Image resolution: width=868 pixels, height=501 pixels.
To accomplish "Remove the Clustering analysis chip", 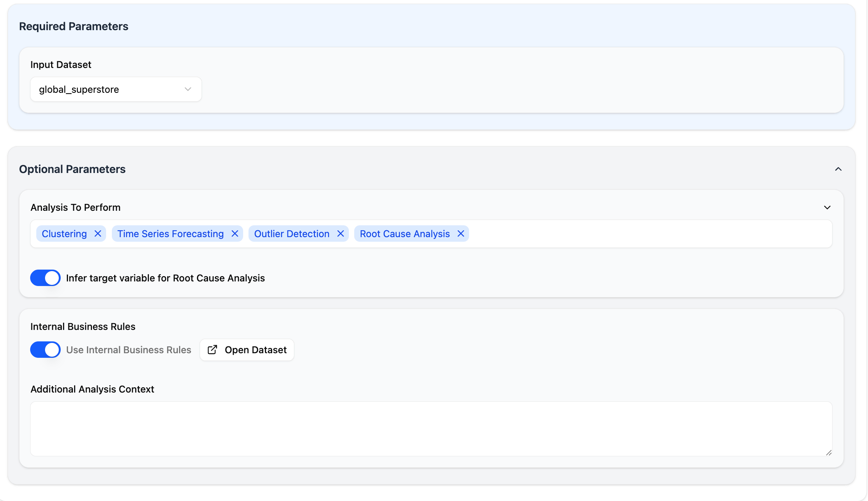I will point(98,233).
